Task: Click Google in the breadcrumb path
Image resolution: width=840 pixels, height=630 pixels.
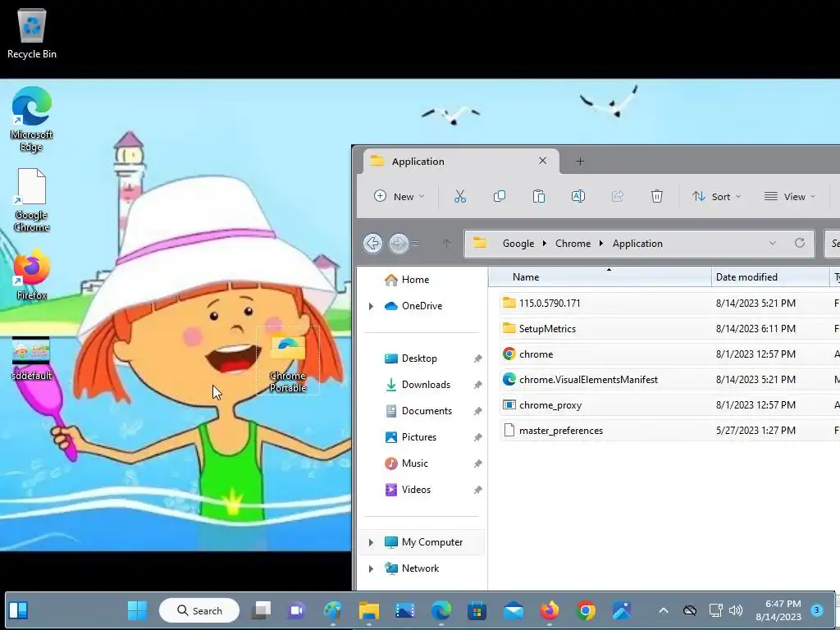Action: pyautogui.click(x=518, y=243)
